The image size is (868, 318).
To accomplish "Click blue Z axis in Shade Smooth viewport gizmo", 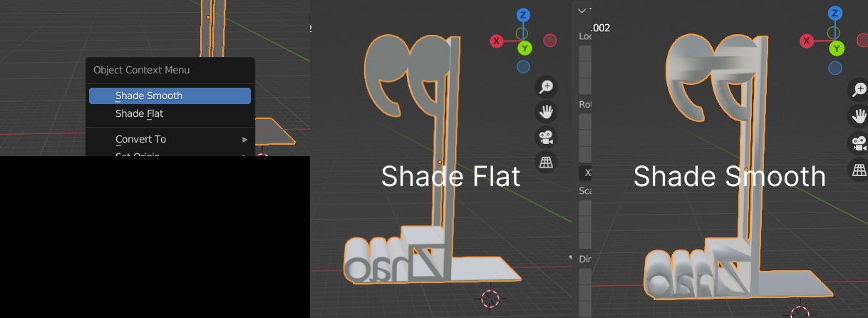I will (835, 14).
